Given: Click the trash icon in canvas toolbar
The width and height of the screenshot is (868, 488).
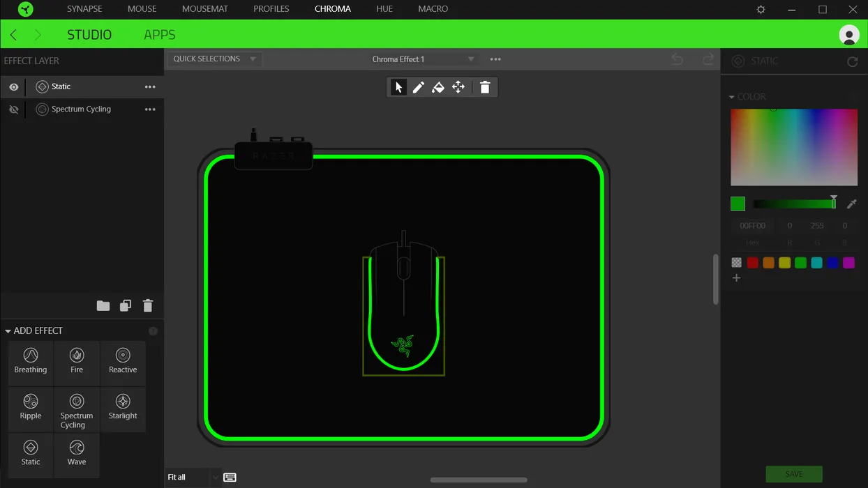Looking at the screenshot, I should click(485, 87).
